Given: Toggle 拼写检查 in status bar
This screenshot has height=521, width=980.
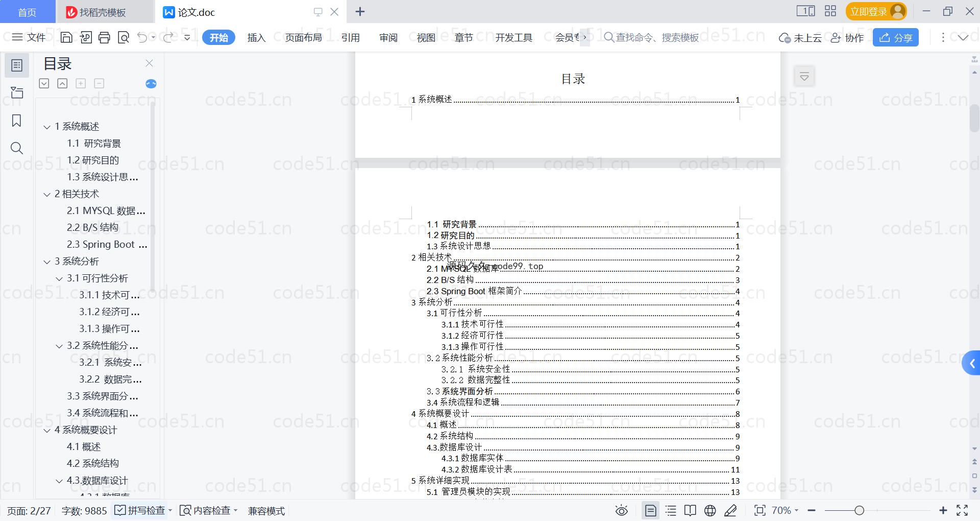Looking at the screenshot, I should [140, 510].
